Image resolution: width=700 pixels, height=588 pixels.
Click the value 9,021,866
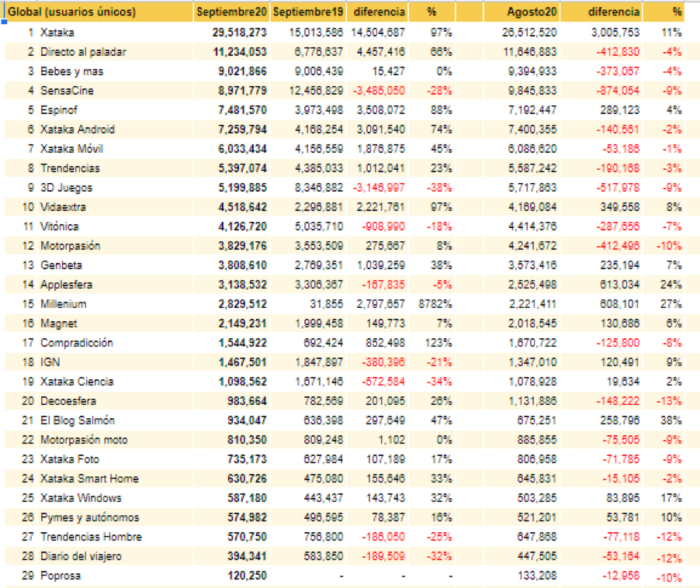tap(242, 71)
